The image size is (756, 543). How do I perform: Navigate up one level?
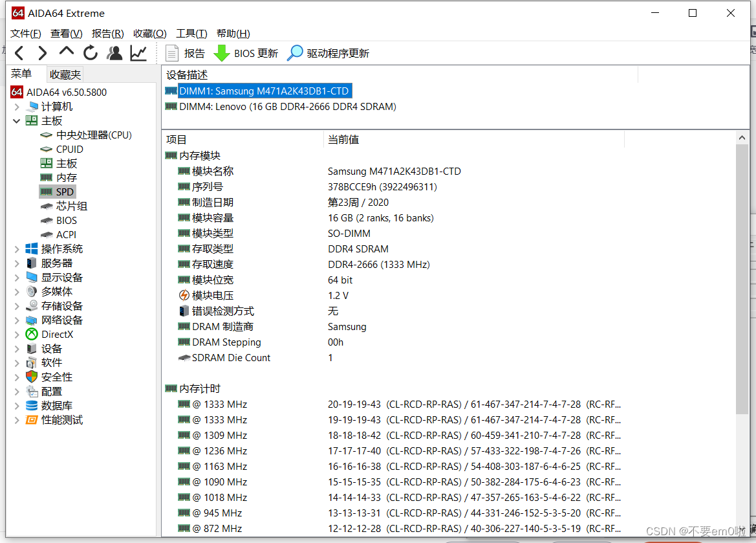click(67, 51)
